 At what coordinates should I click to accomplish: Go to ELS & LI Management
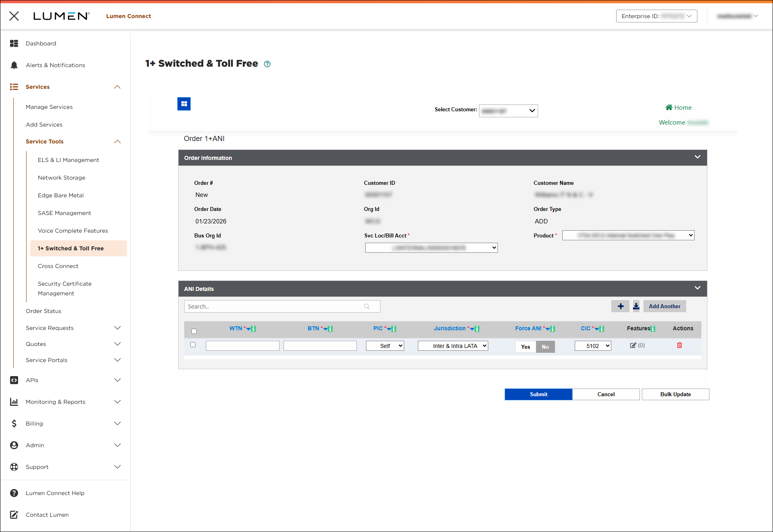[68, 160]
